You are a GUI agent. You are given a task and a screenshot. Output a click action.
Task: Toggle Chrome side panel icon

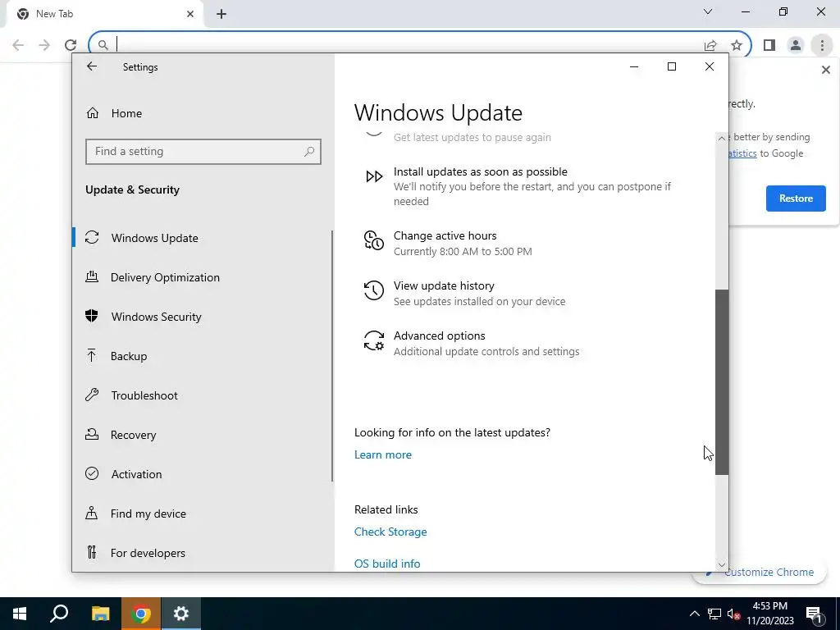pyautogui.click(x=769, y=46)
